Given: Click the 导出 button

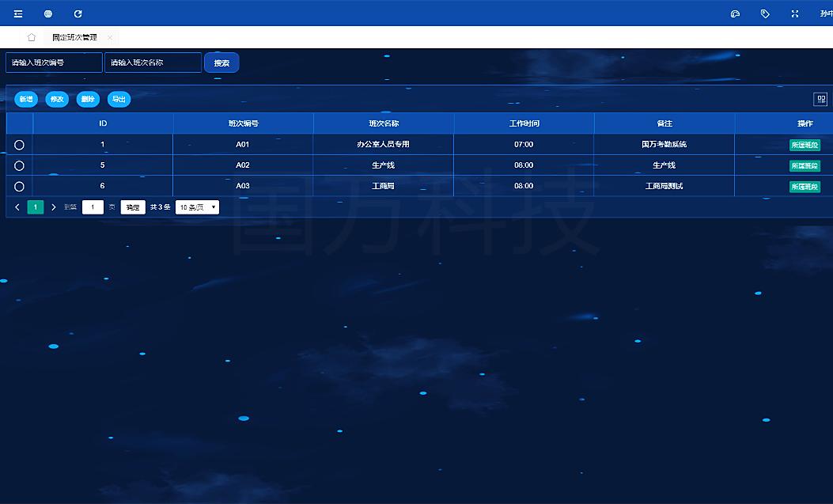Looking at the screenshot, I should click(x=119, y=100).
